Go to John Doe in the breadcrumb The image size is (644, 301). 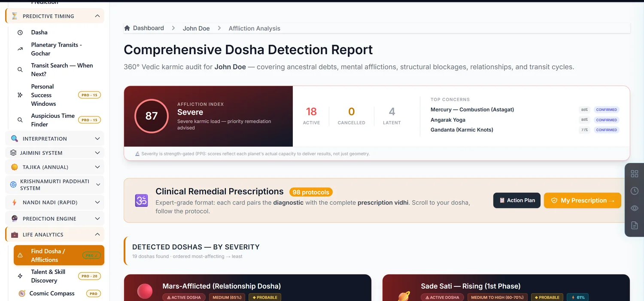[x=196, y=28]
